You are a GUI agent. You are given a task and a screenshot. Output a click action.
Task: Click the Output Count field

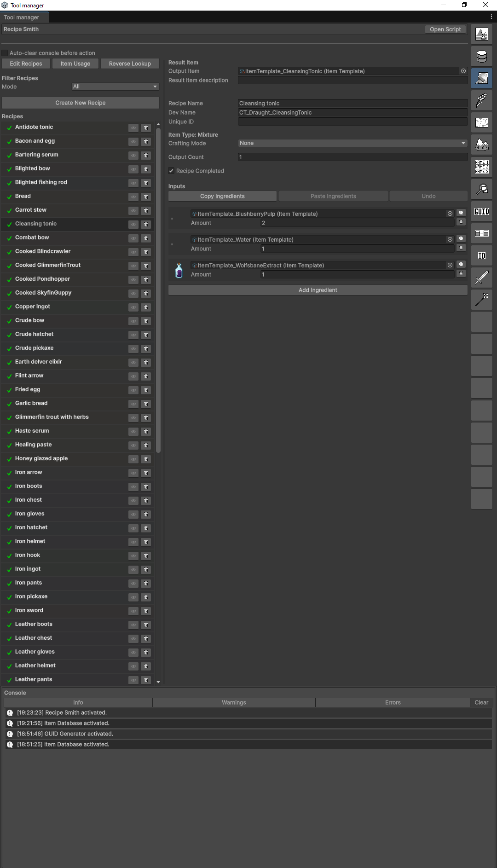coord(353,157)
